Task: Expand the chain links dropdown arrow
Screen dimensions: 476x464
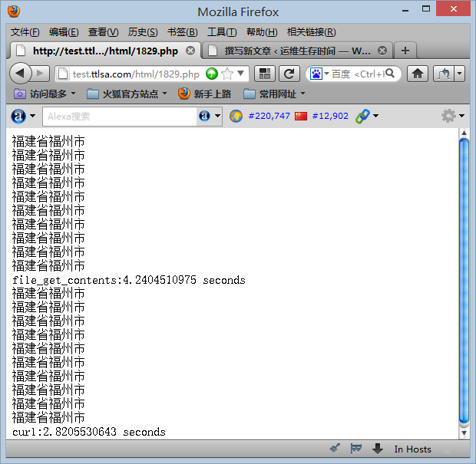Action: coord(376,116)
